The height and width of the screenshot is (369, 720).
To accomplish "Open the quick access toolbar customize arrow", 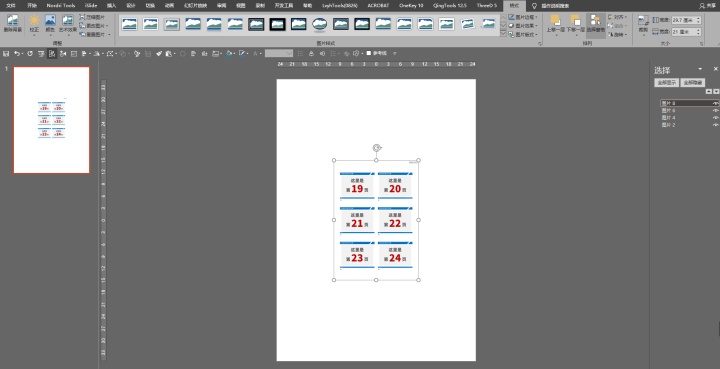I will 394,54.
